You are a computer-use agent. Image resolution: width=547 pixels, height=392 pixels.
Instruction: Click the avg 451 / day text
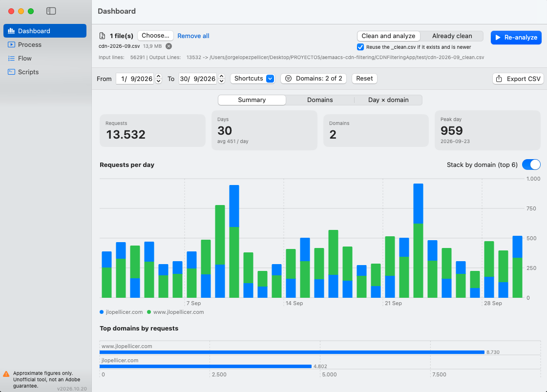click(x=232, y=142)
